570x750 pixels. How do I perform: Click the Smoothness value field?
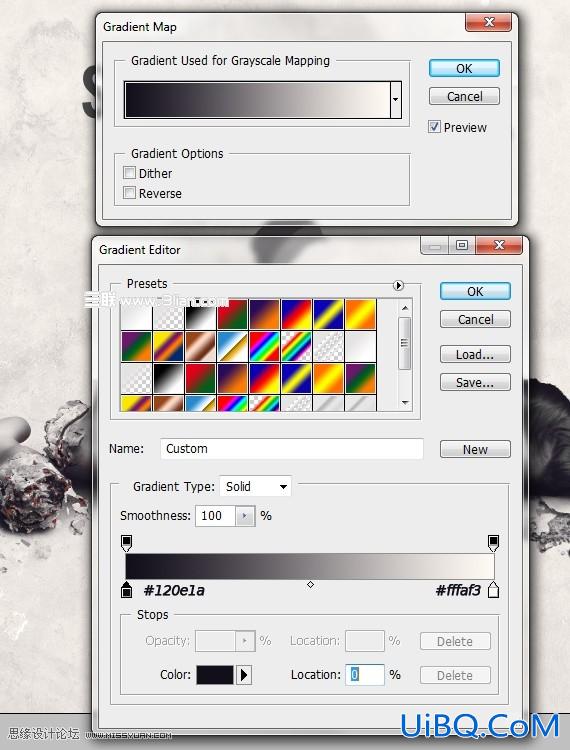(215, 516)
